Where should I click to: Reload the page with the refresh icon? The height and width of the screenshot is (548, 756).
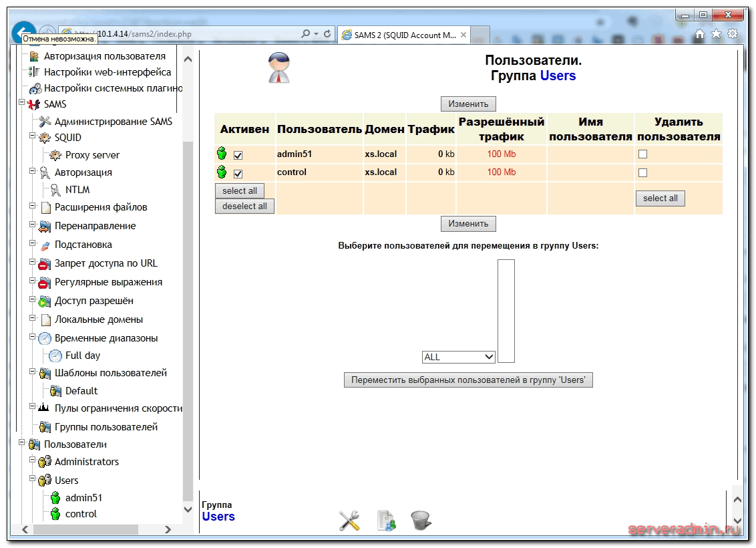[327, 34]
